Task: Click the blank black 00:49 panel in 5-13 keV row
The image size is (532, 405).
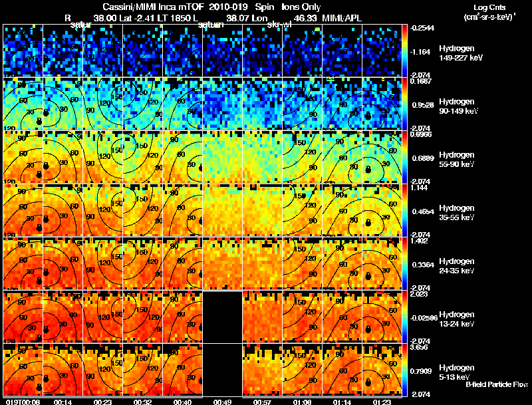Action: pos(222,370)
